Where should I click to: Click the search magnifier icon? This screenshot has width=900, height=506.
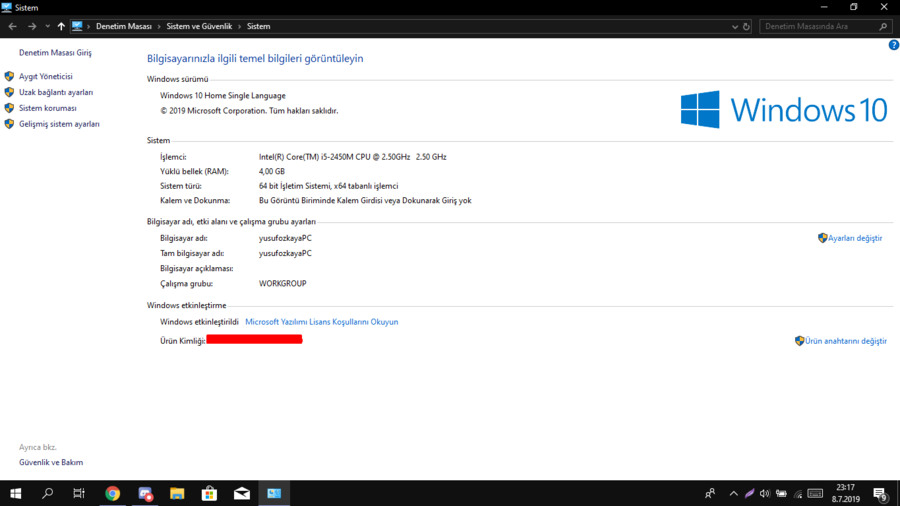pos(883,26)
